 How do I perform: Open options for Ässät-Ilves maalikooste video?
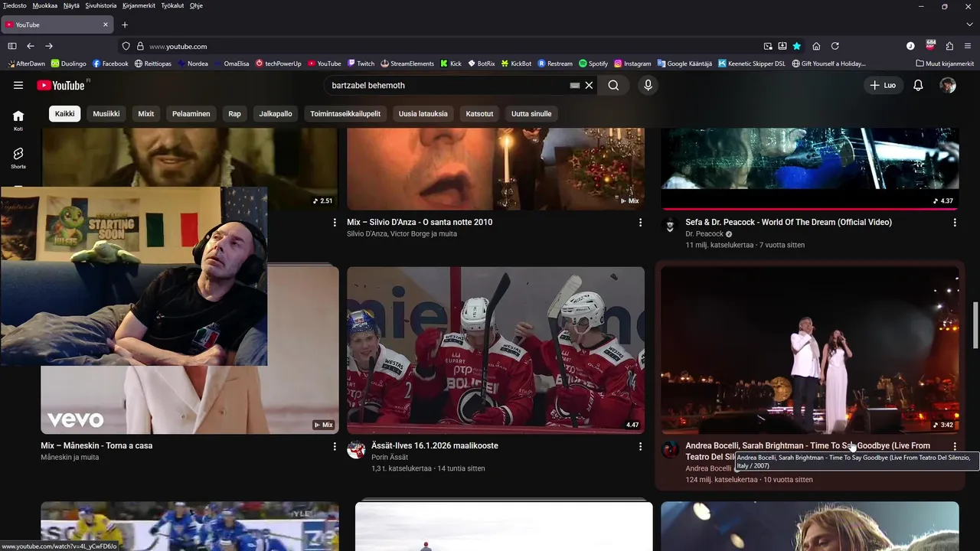tap(640, 445)
